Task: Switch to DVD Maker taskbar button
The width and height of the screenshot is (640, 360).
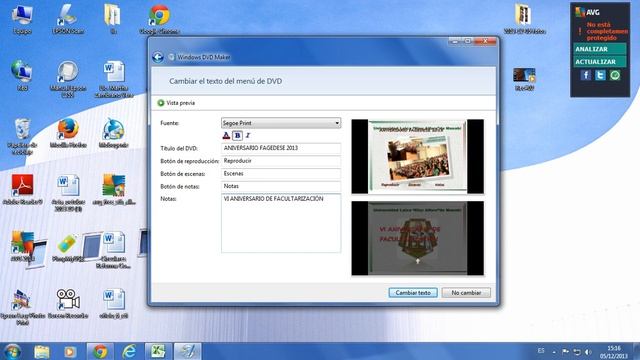Action: point(188,351)
